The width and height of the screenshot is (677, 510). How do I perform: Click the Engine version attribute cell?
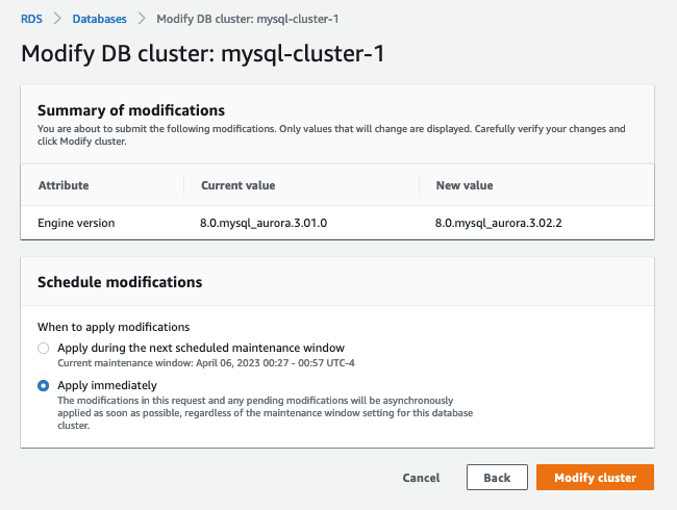(x=76, y=223)
